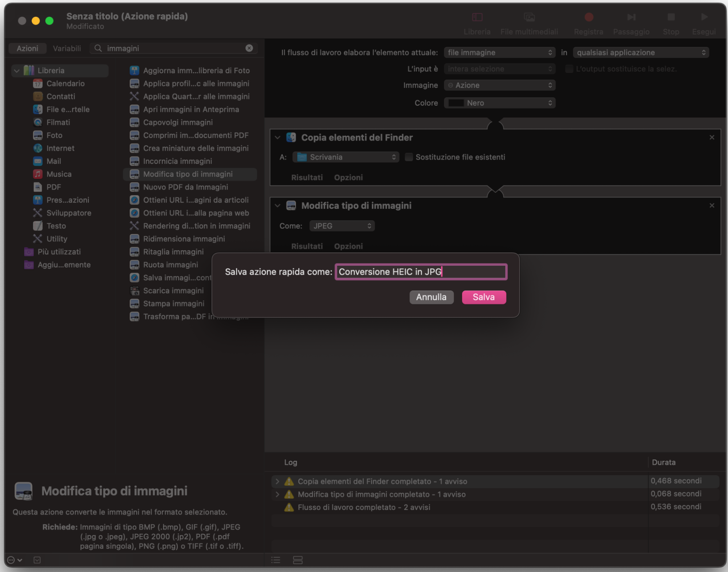This screenshot has height=572, width=728.
Task: Remove the Copia elementi del Finder action
Action: click(x=712, y=137)
